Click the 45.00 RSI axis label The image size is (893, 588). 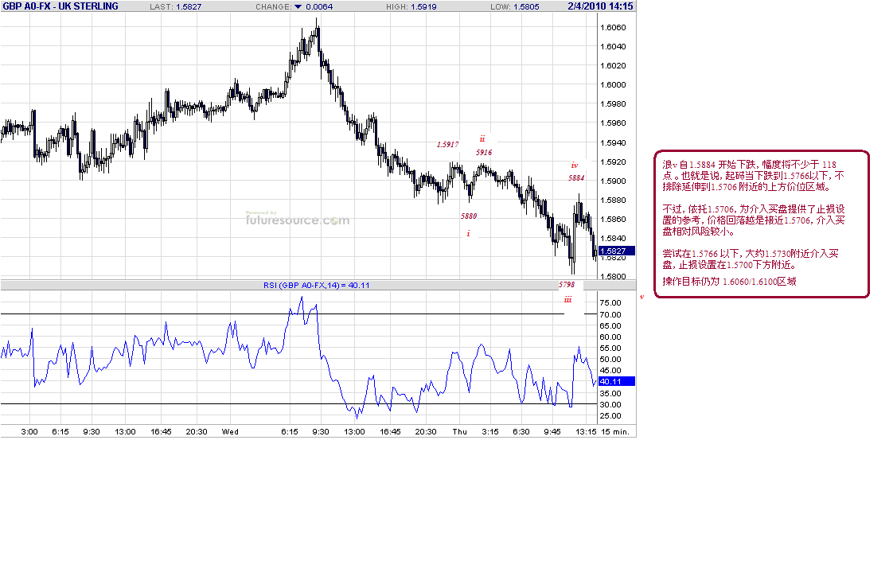tap(610, 371)
